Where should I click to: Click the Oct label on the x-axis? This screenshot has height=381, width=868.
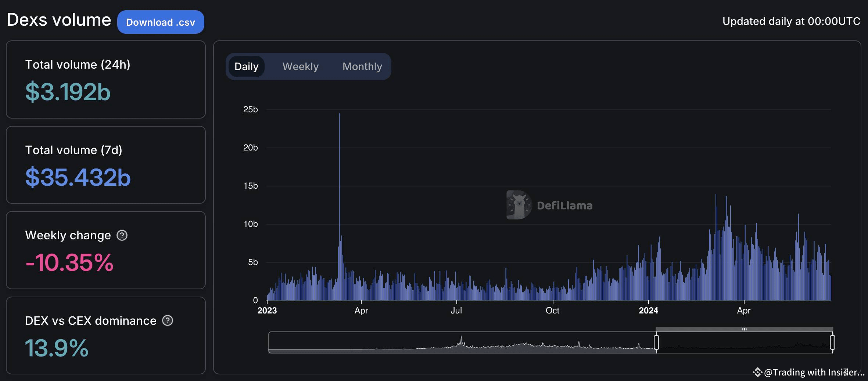(552, 311)
